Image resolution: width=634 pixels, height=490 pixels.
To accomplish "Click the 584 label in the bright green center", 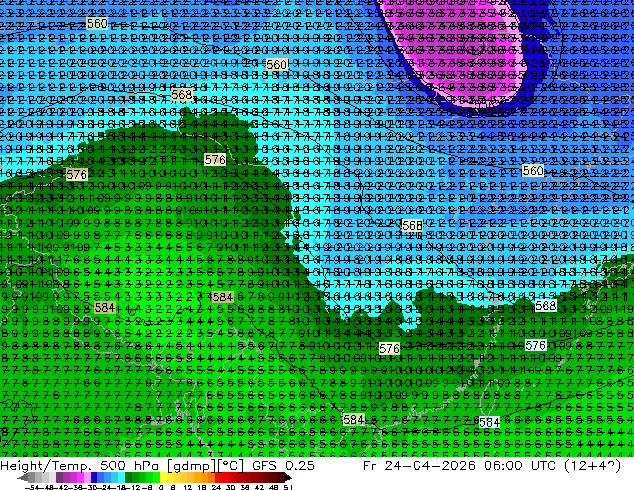I will coord(223,297).
